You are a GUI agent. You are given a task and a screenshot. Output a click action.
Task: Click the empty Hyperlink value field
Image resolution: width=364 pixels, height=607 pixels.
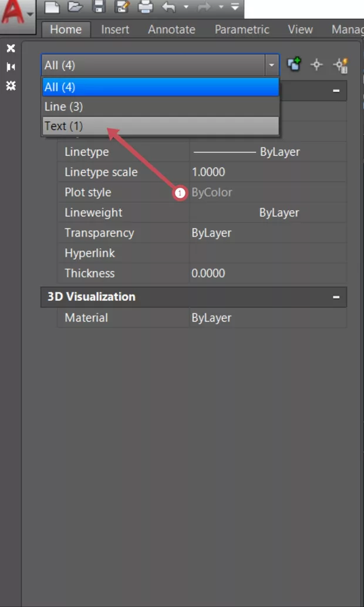coord(268,253)
